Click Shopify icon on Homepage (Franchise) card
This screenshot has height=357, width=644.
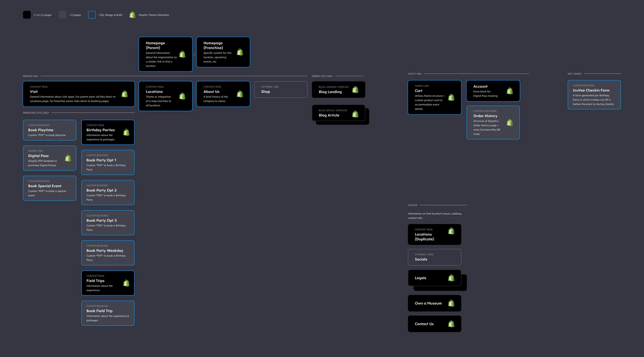pos(240,52)
